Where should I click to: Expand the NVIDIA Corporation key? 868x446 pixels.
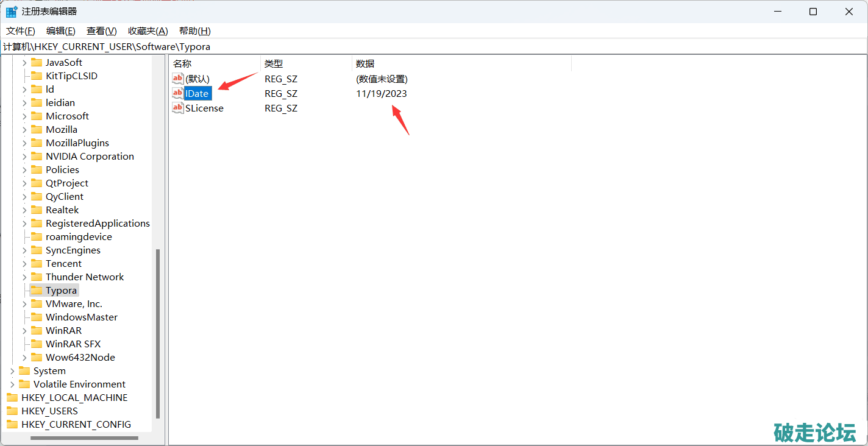24,156
